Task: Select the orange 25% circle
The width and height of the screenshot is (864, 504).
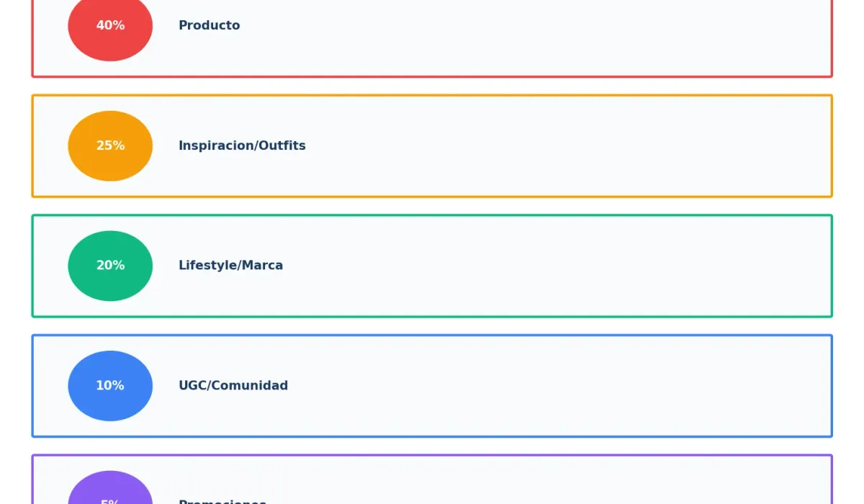Action: click(110, 145)
